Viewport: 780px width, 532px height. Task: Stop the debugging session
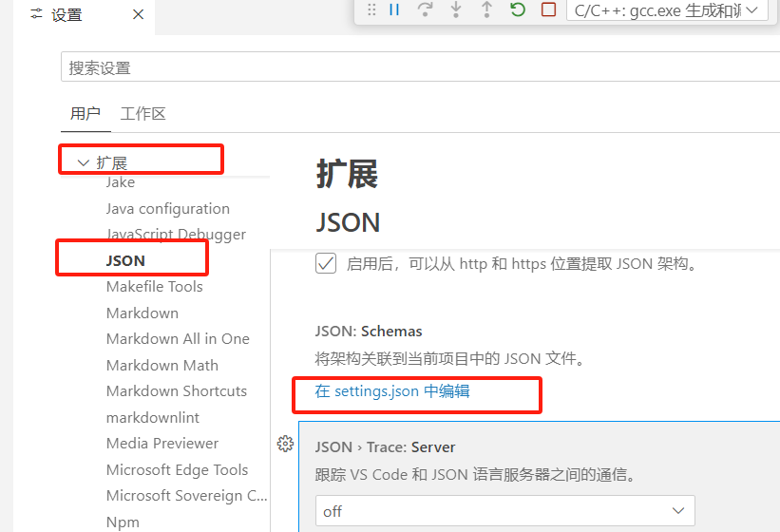pos(548,9)
